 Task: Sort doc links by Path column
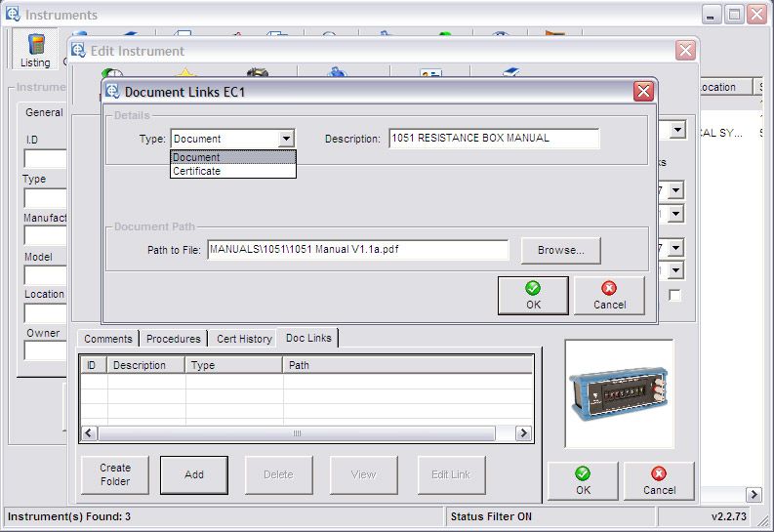[408, 365]
